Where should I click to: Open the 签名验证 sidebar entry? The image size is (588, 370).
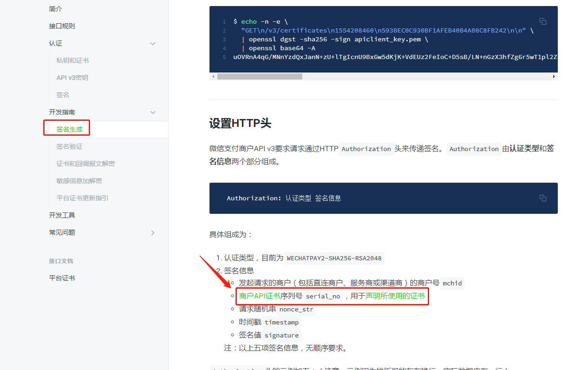point(69,146)
